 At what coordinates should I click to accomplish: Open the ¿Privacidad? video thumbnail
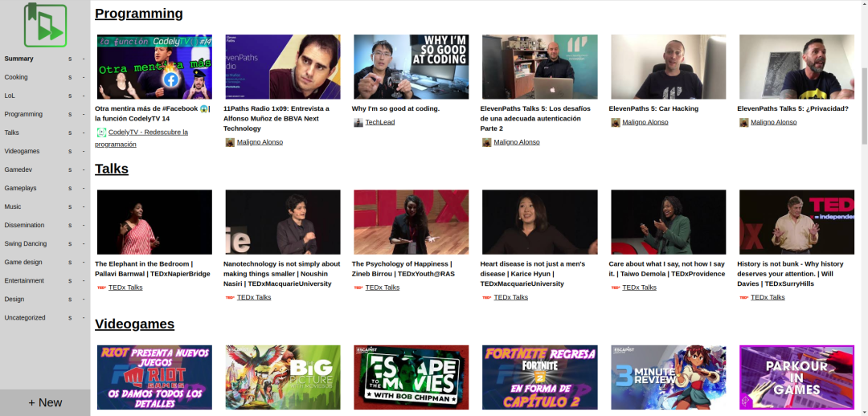tap(796, 67)
